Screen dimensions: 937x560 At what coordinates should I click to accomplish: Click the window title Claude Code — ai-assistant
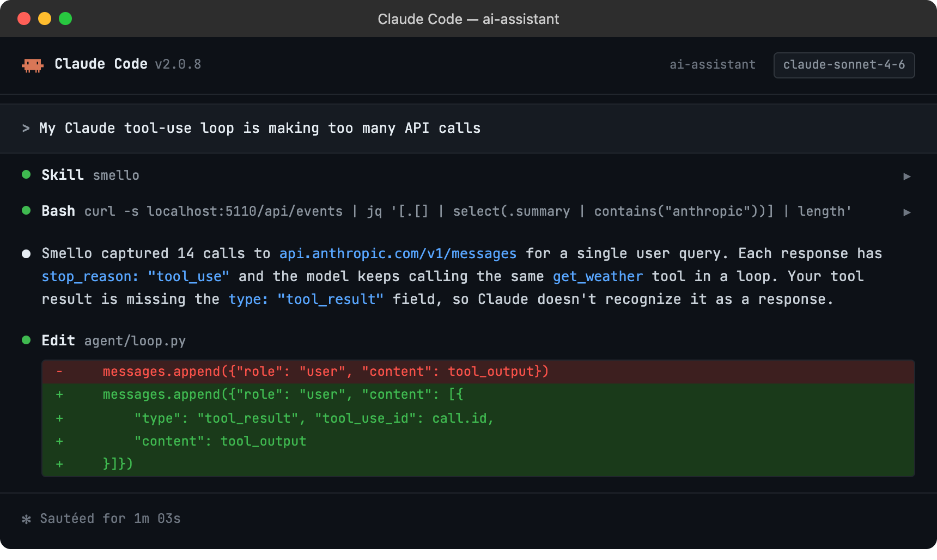coord(468,19)
